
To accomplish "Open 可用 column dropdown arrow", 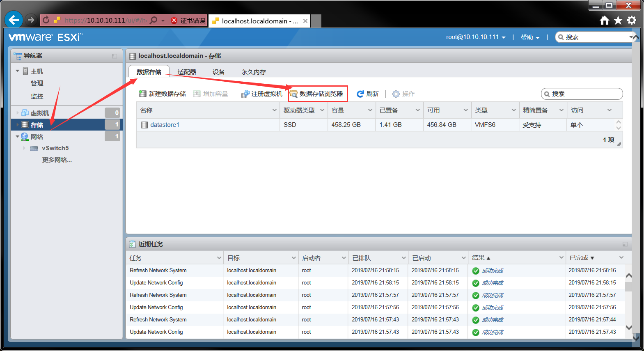I will click(x=466, y=110).
